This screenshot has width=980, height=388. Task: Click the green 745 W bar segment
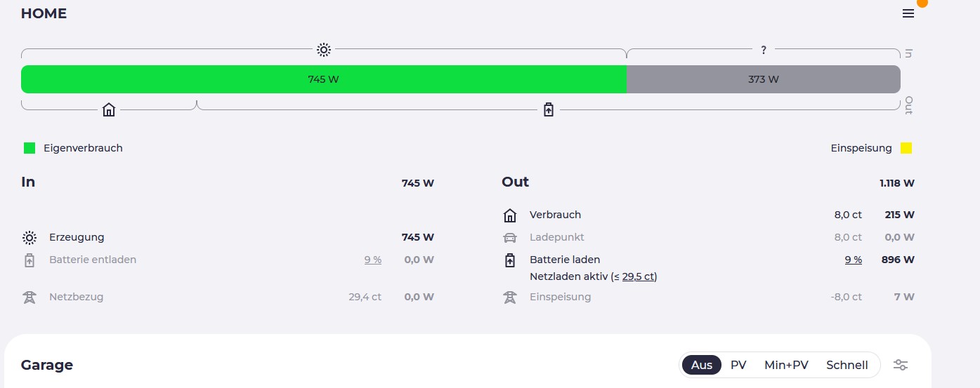click(323, 79)
